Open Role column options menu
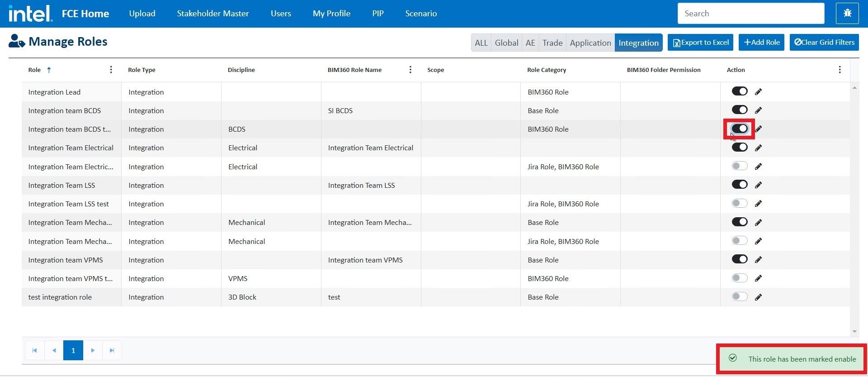Image resolution: width=868 pixels, height=377 pixels. click(x=111, y=70)
